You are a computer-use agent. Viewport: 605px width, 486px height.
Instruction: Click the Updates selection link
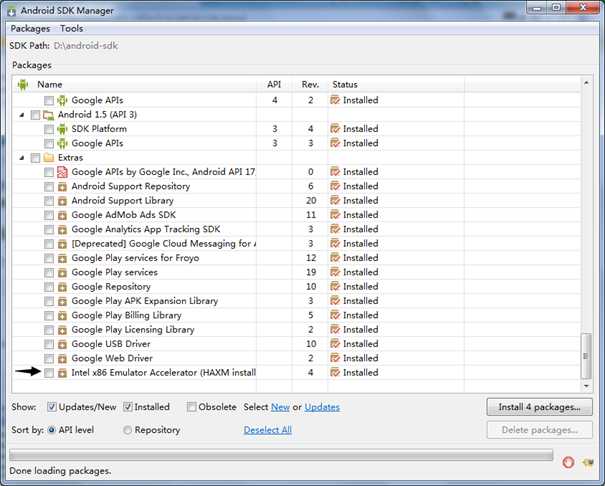tap(322, 407)
